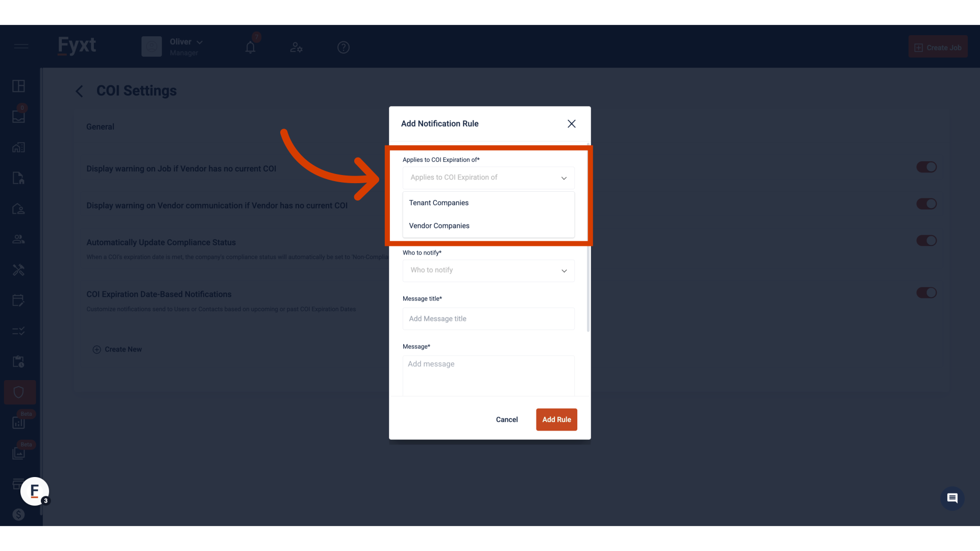The width and height of the screenshot is (980, 551).
Task: Select Vendor Companies option
Action: [x=488, y=226]
